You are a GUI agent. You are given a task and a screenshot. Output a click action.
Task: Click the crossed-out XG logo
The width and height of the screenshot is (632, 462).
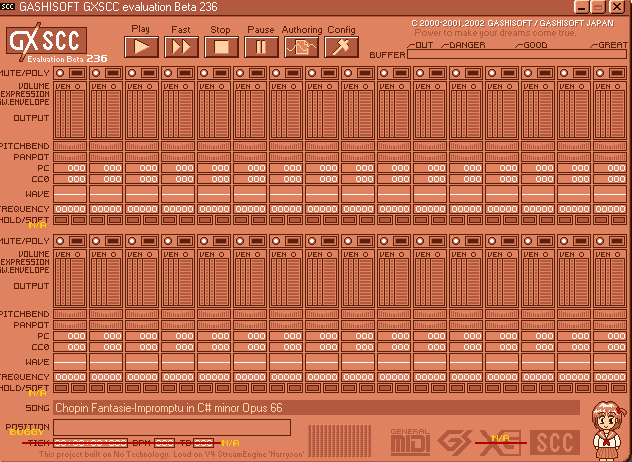click(501, 442)
